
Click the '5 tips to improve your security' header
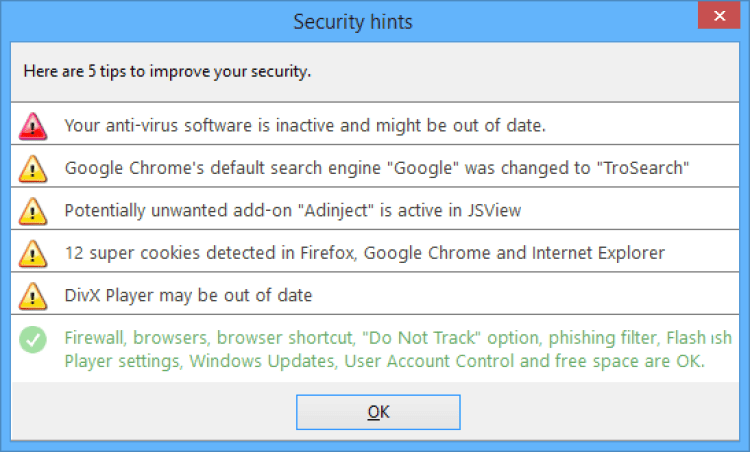click(x=167, y=71)
